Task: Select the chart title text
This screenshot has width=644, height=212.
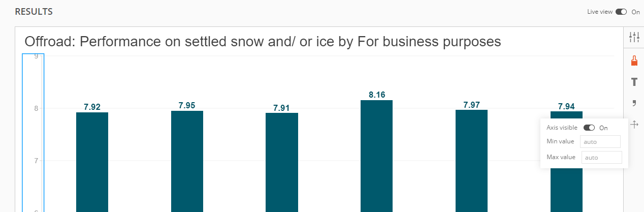Action: click(263, 41)
